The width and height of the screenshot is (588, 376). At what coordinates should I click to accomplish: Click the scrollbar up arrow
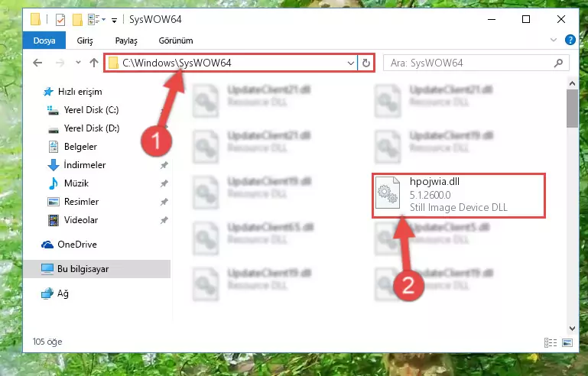click(572, 83)
